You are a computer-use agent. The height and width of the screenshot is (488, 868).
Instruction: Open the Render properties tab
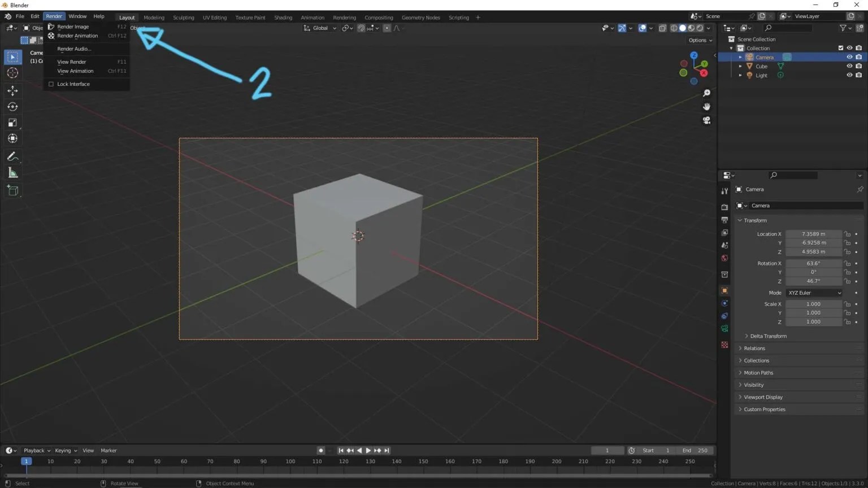pyautogui.click(x=724, y=207)
